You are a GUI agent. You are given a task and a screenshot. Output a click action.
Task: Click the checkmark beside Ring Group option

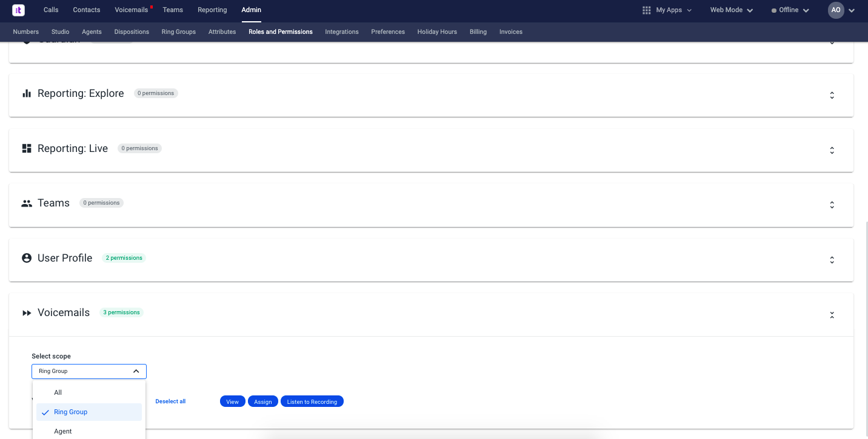pos(45,412)
